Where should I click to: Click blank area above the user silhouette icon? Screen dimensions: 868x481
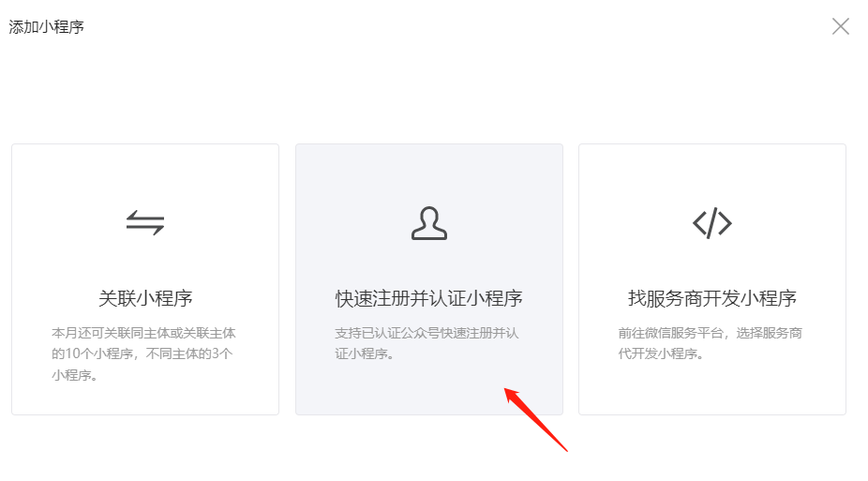pyautogui.click(x=429, y=174)
